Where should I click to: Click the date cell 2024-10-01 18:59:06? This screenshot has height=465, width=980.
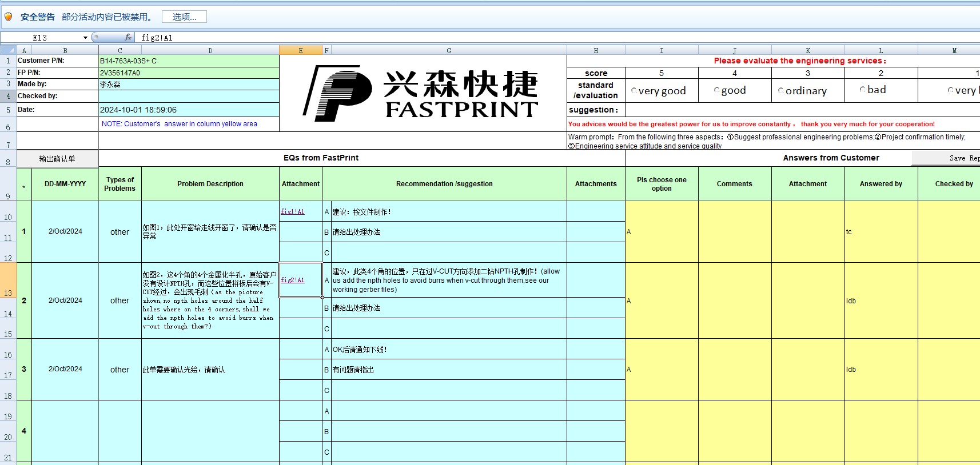[189, 110]
